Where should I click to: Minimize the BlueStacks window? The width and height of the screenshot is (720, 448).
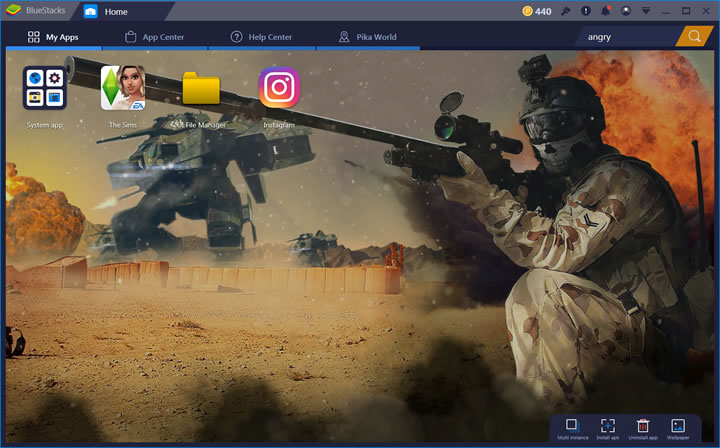pos(666,11)
